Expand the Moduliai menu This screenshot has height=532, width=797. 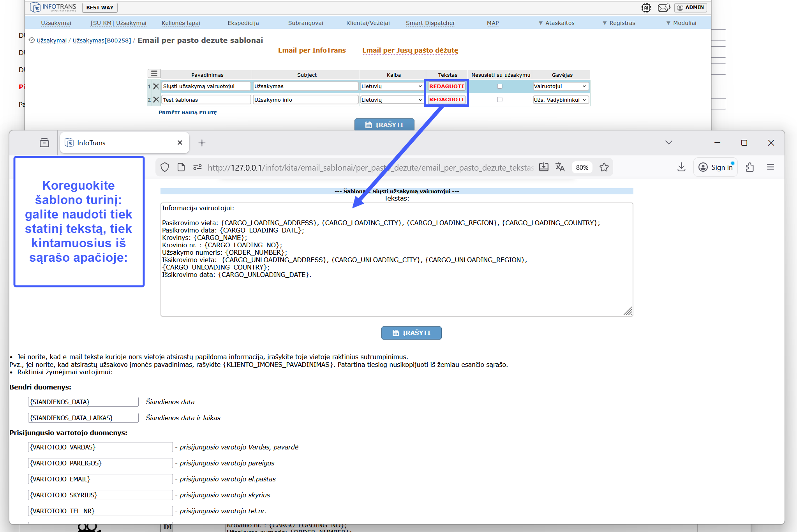pos(681,23)
